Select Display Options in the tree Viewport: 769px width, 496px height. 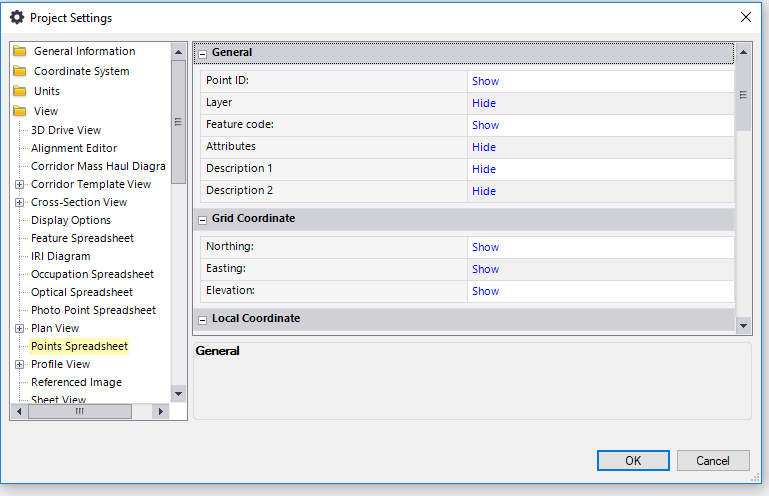pyautogui.click(x=71, y=220)
